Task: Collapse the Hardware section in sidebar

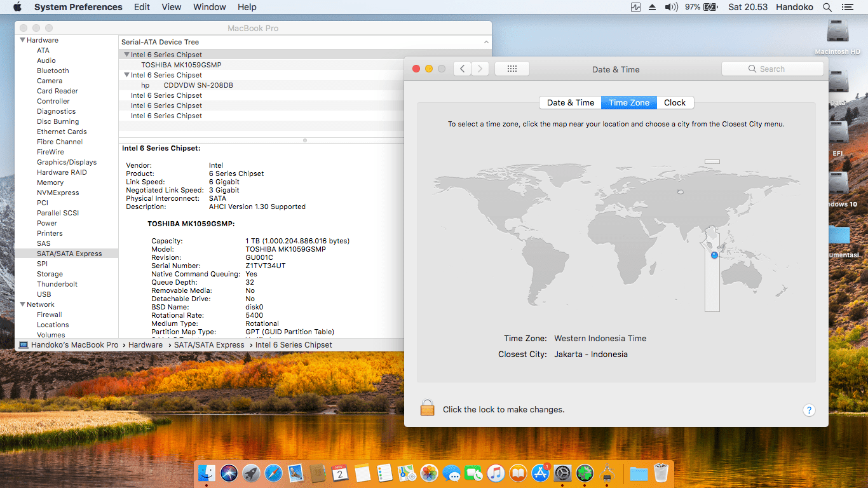Action: pyautogui.click(x=22, y=40)
